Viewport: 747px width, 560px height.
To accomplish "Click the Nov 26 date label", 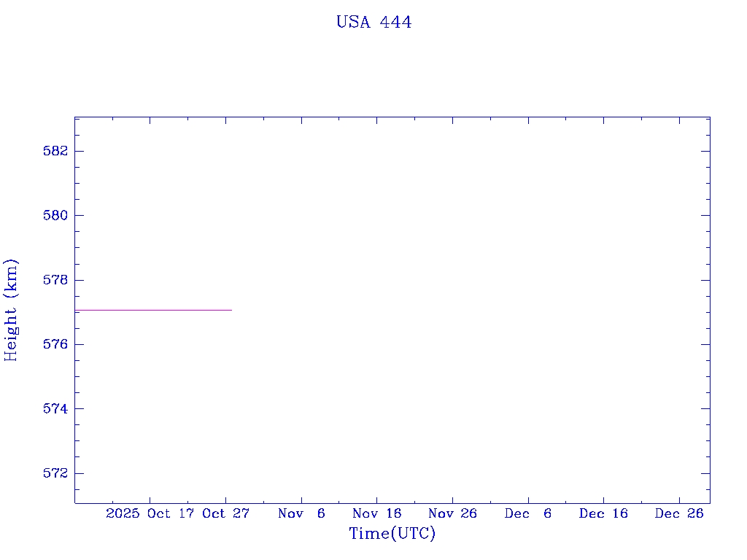I will tap(452, 513).
